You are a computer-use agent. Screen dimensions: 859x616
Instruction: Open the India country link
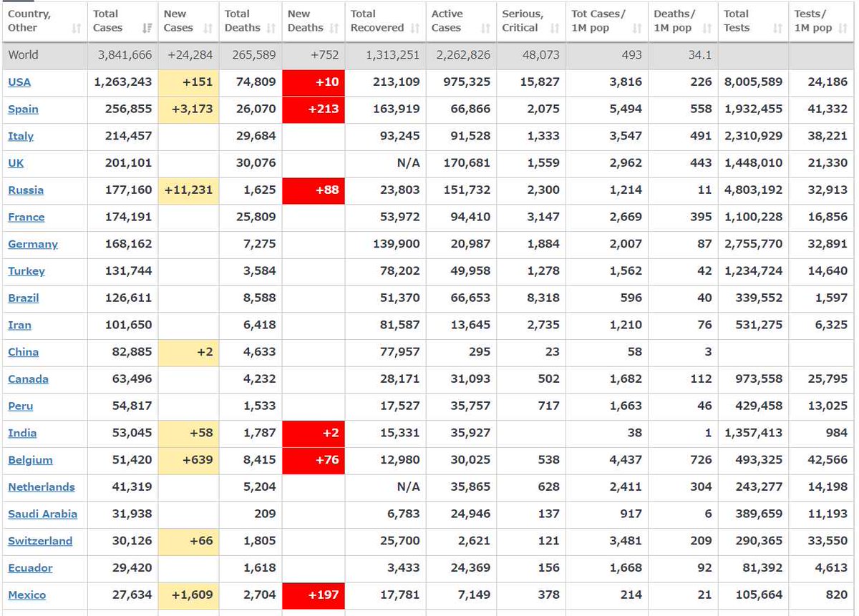point(22,433)
